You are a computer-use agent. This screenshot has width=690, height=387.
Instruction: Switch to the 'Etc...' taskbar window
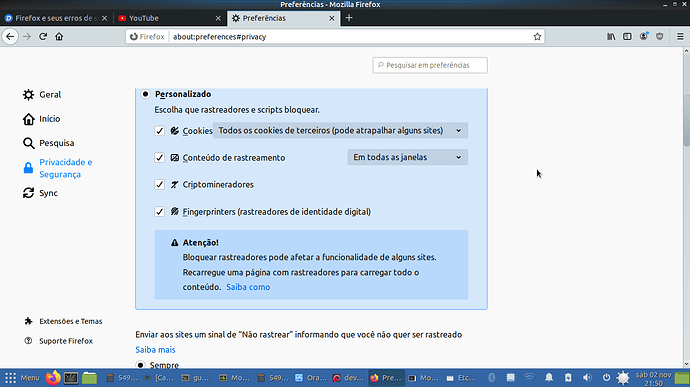pyautogui.click(x=462, y=378)
